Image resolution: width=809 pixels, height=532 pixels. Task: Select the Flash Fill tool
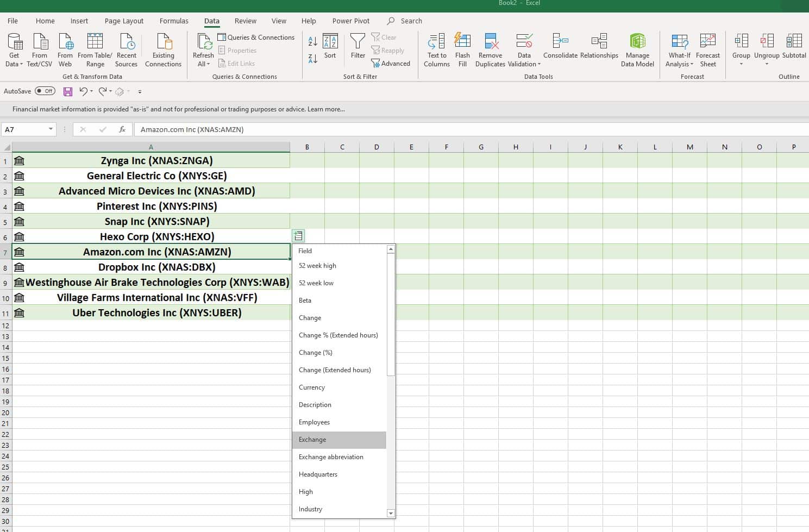tap(462, 49)
